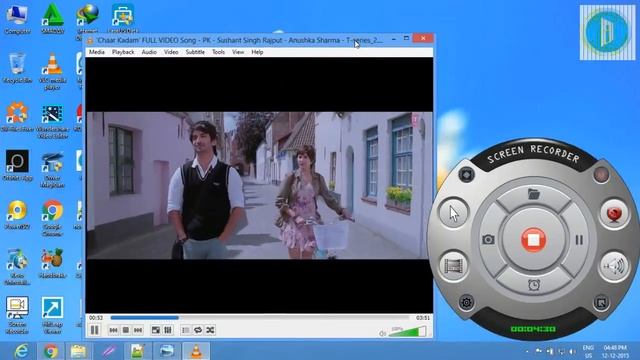
Task: Open the filmstrip video options button
Action: click(453, 266)
